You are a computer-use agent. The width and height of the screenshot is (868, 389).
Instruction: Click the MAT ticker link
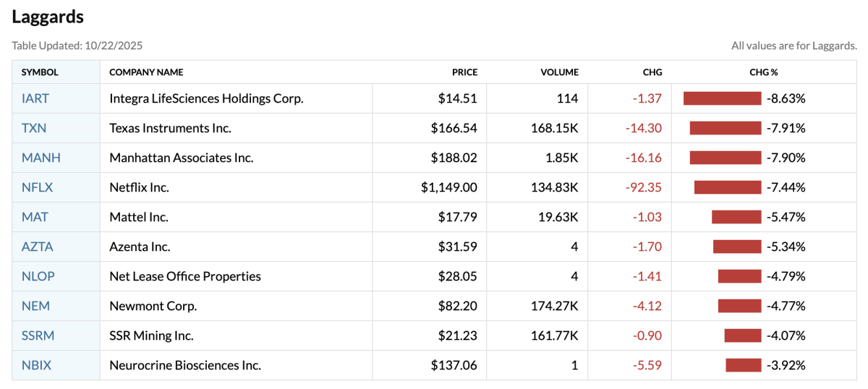click(x=35, y=217)
